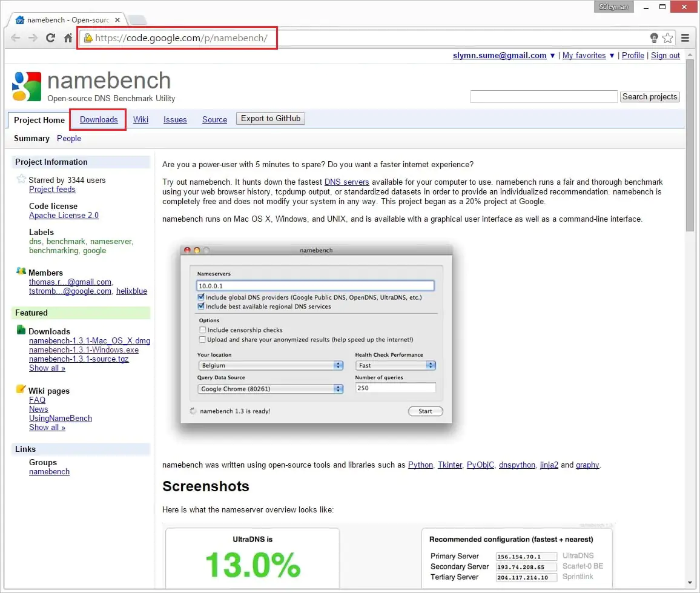Reload the page with the refresh icon
Viewport: 700px width, 593px height.
[x=51, y=38]
